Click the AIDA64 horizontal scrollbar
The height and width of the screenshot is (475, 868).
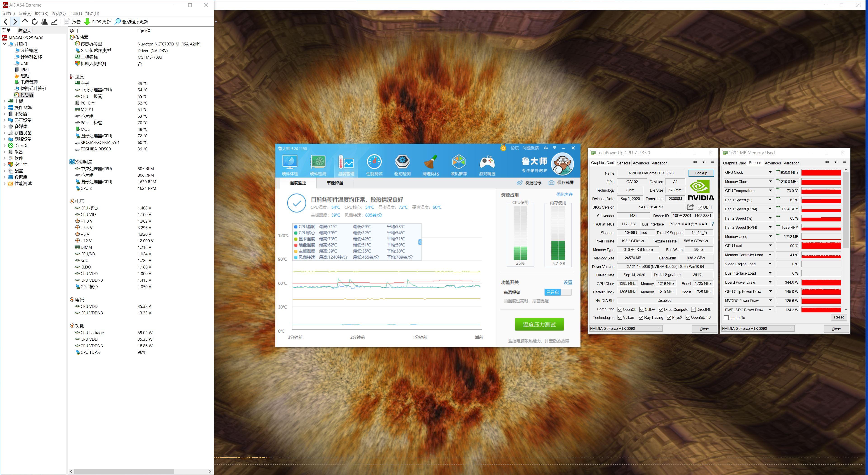click(x=124, y=471)
